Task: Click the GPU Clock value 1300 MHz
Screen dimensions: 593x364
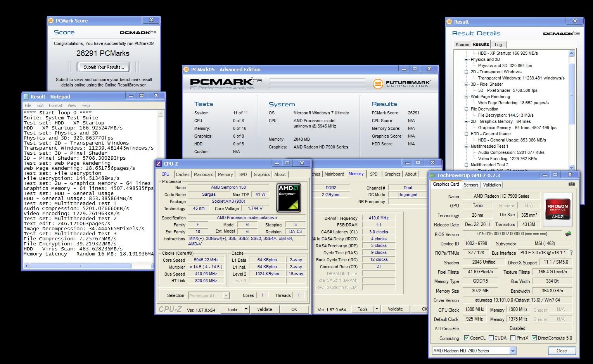Action: tap(474, 310)
